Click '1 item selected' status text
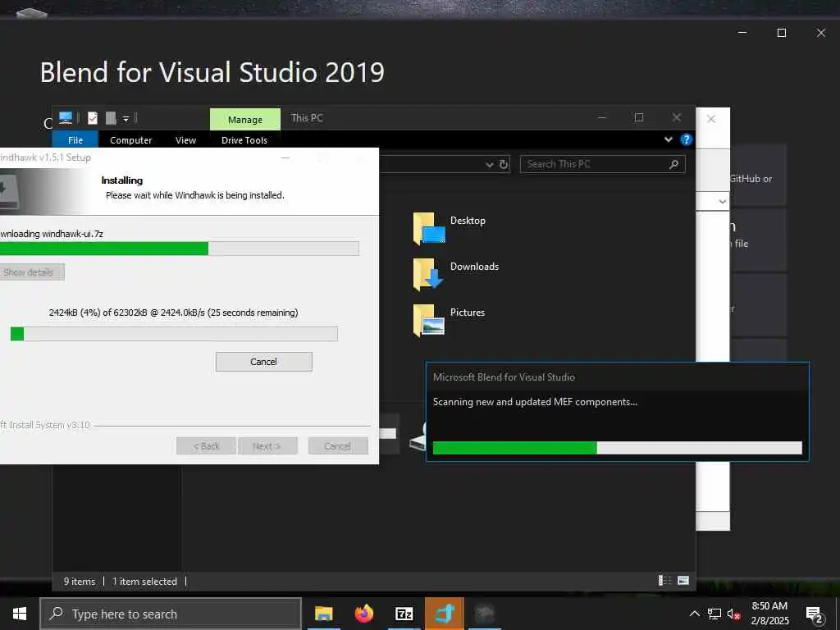 click(x=144, y=582)
